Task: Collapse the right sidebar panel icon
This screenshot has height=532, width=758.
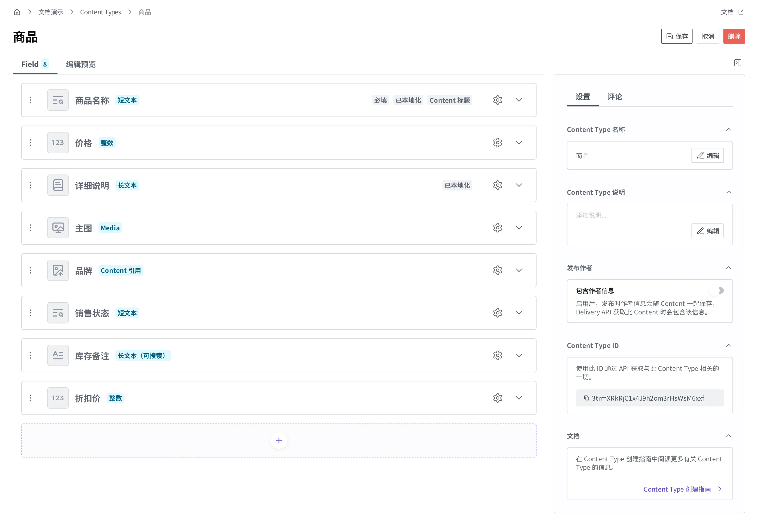Action: [738, 63]
